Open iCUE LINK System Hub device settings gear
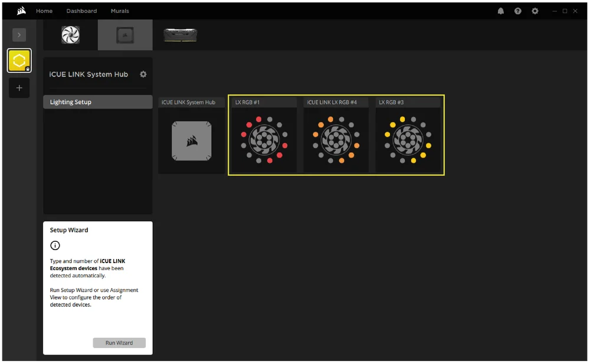590x364 pixels. coord(143,74)
